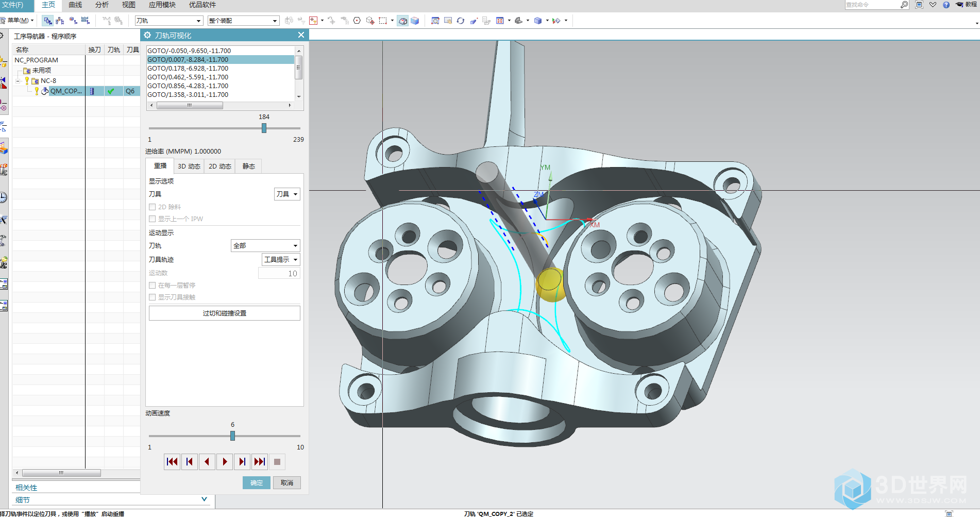Play the tool path forward
The height and width of the screenshot is (517, 980).
(225, 462)
